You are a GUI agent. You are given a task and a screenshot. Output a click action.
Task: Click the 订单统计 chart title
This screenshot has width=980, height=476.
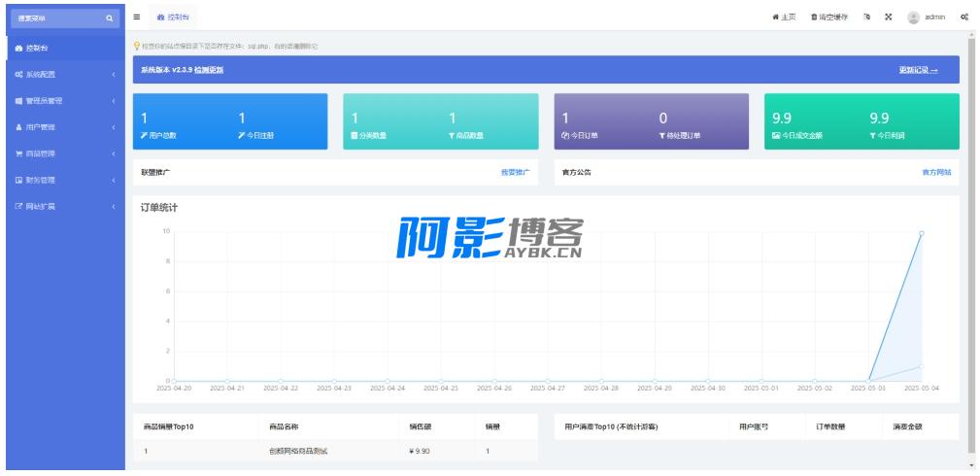click(x=158, y=208)
